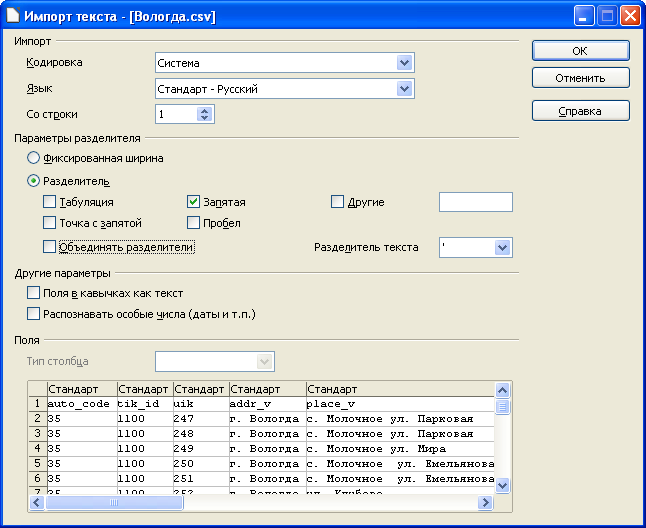Open the Разделитель текста dropdown
Screen dimensions: 646x528
(x=502, y=247)
